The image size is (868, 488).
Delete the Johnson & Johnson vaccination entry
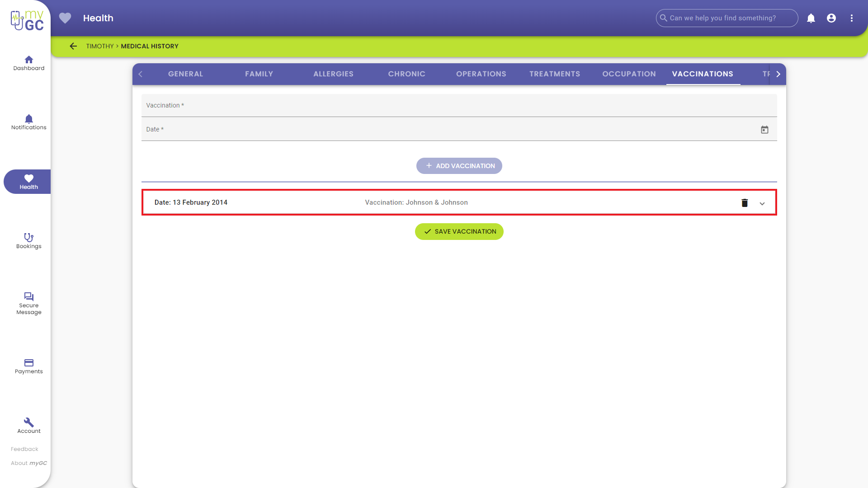point(745,203)
